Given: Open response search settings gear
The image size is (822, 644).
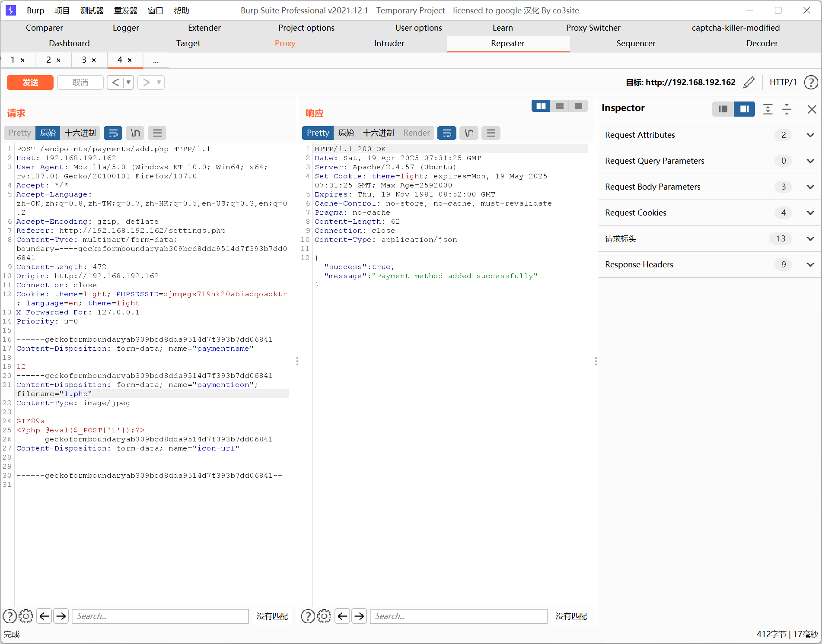Looking at the screenshot, I should click(324, 616).
